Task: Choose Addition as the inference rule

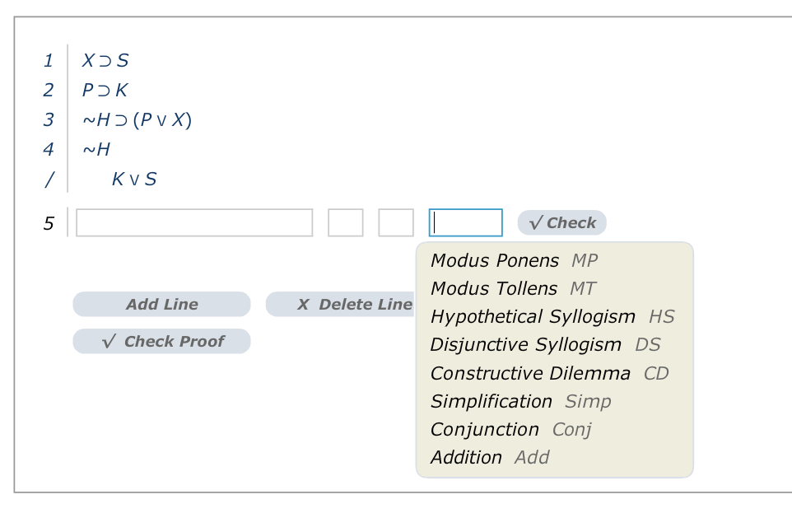Action: point(466,457)
